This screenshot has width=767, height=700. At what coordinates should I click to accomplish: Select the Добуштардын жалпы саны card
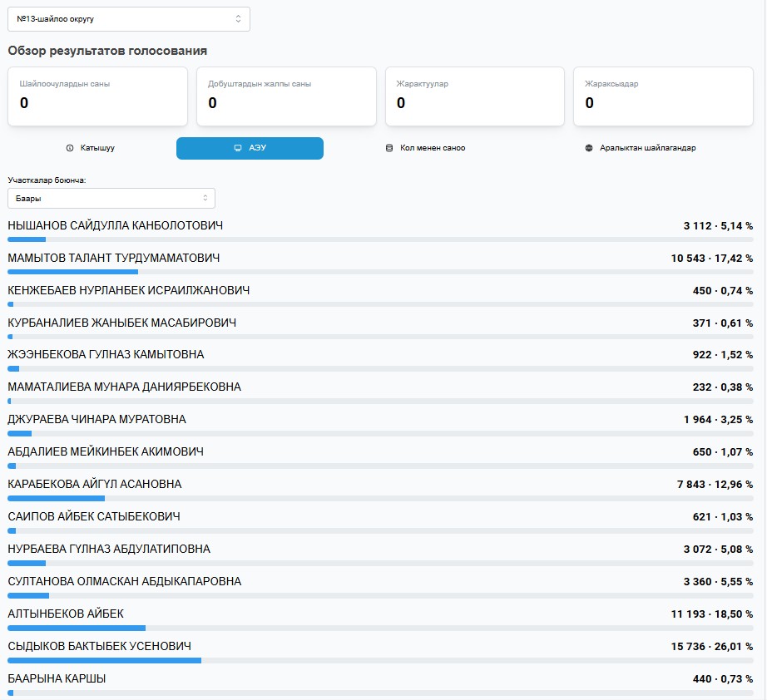point(286,96)
